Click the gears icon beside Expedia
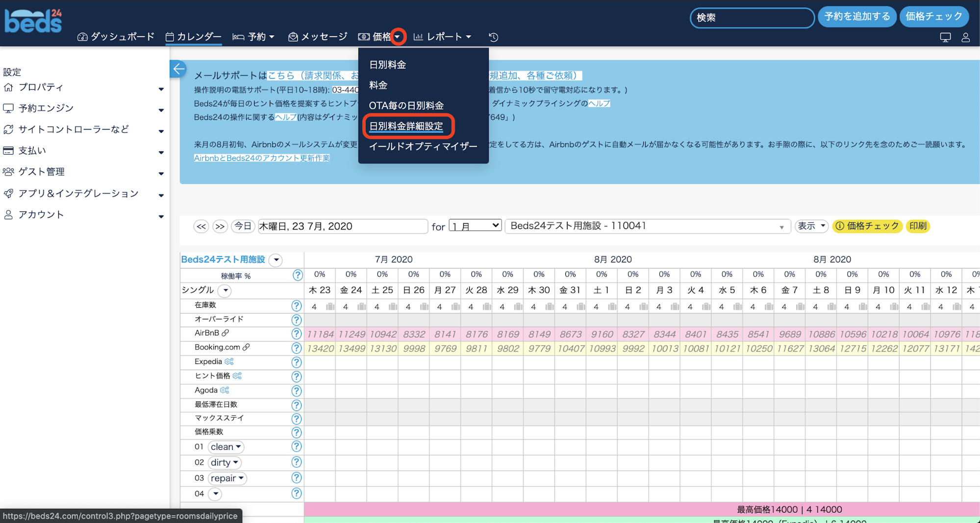 (x=229, y=362)
